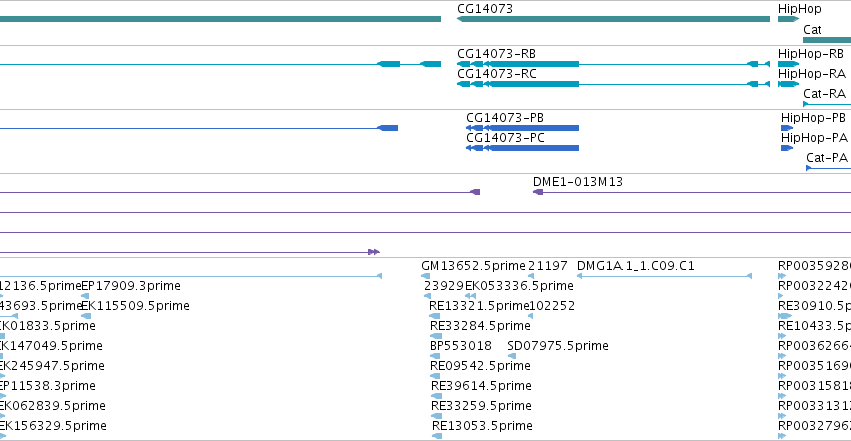Click EK062839.5prime label
This screenshot has height=441, width=851.
52,406
